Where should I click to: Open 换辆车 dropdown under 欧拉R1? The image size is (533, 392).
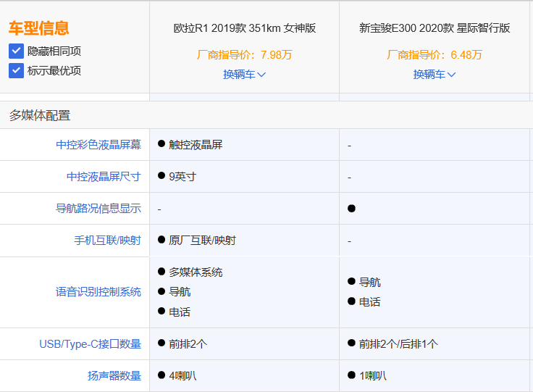click(244, 74)
